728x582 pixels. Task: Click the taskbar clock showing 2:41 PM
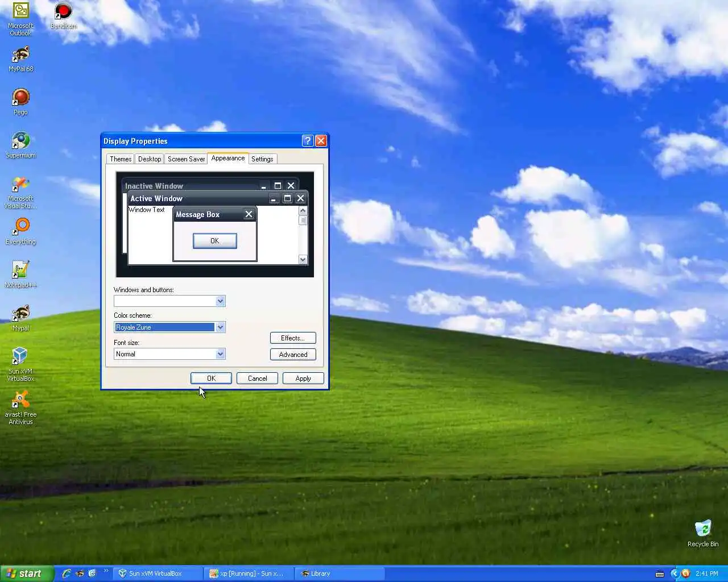click(706, 573)
